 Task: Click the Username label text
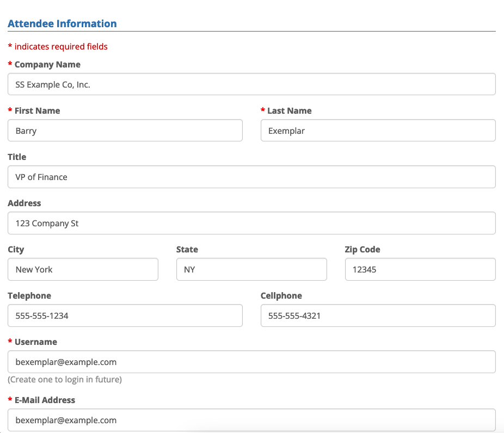(35, 342)
